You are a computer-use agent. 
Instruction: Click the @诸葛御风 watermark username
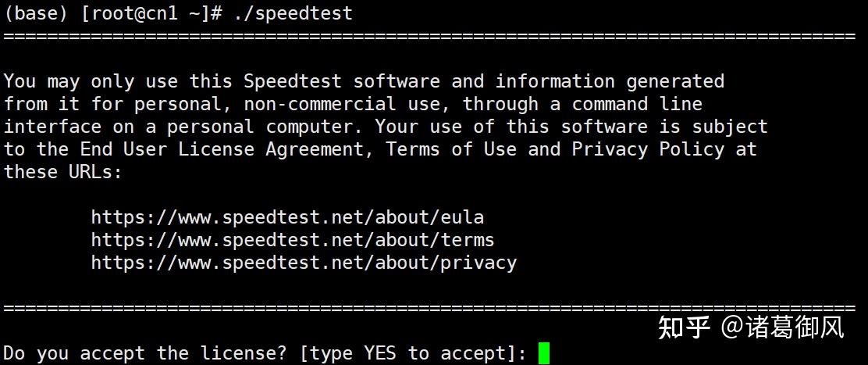781,327
